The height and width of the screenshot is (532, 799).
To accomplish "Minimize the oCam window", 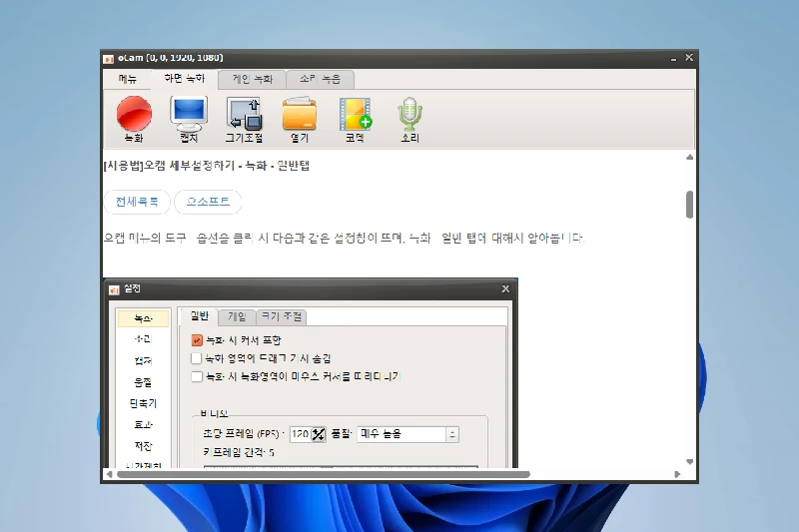I will click(x=673, y=59).
